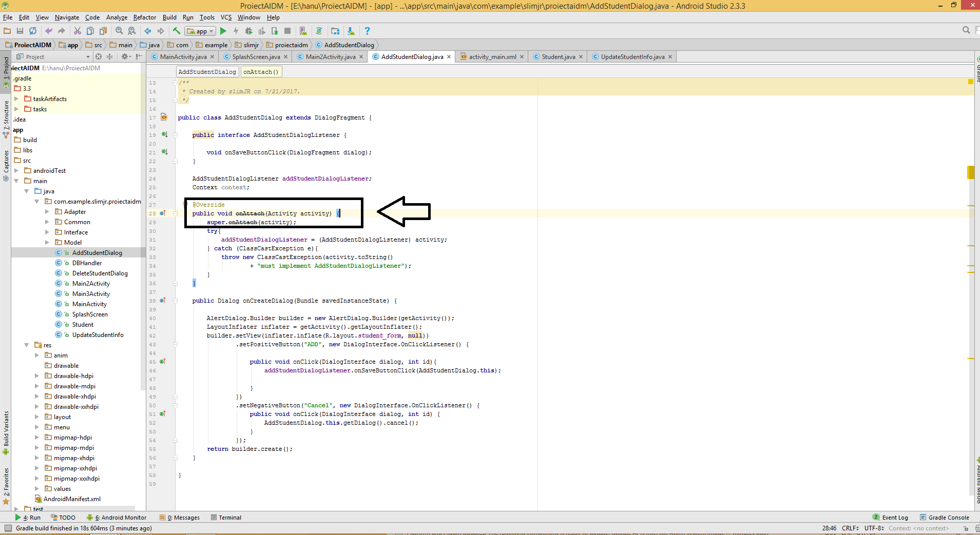Image resolution: width=980 pixels, height=535 pixels.
Task: Open Project panel settings gear
Action: (125, 57)
